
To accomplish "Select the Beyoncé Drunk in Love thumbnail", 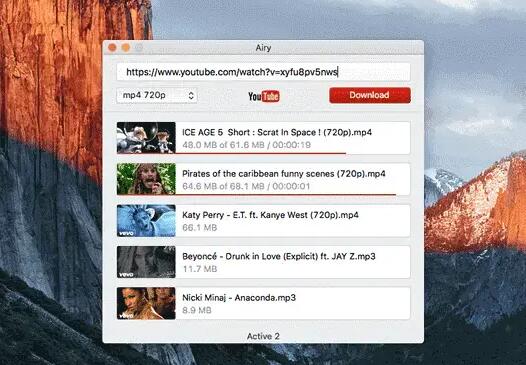I will point(146,262).
